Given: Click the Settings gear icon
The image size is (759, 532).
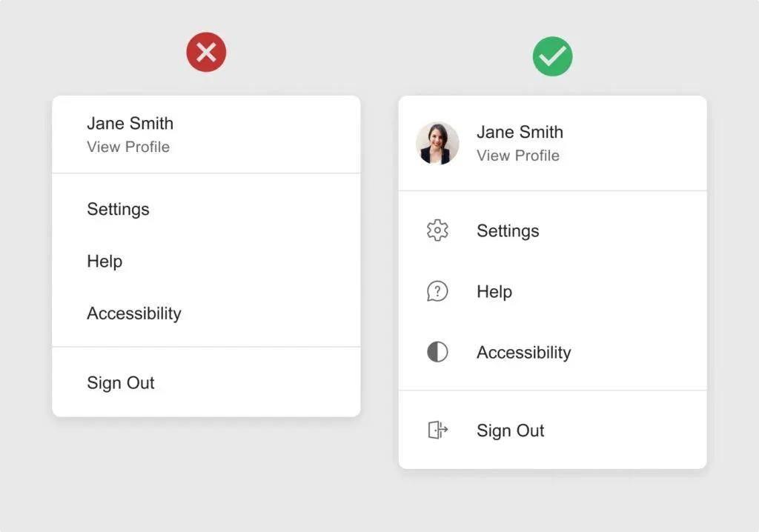Looking at the screenshot, I should point(437,230).
